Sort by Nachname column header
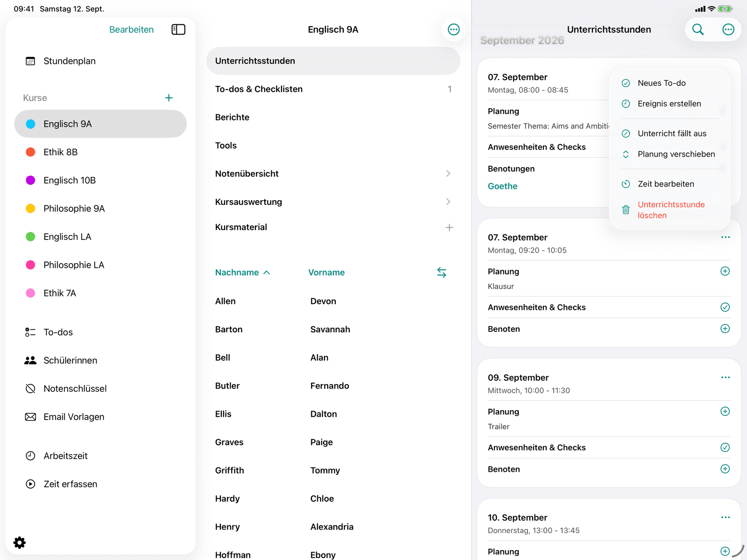The height and width of the screenshot is (560, 747). [x=242, y=273]
